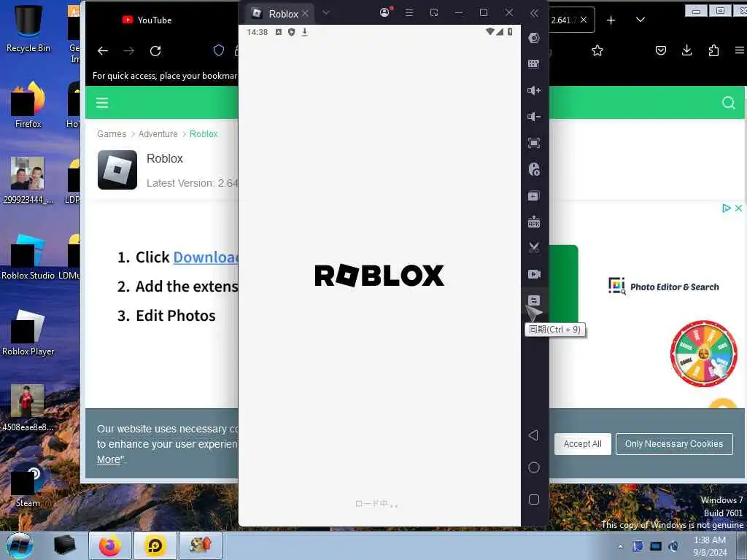Select Firefox desktop shortcut

28,105
